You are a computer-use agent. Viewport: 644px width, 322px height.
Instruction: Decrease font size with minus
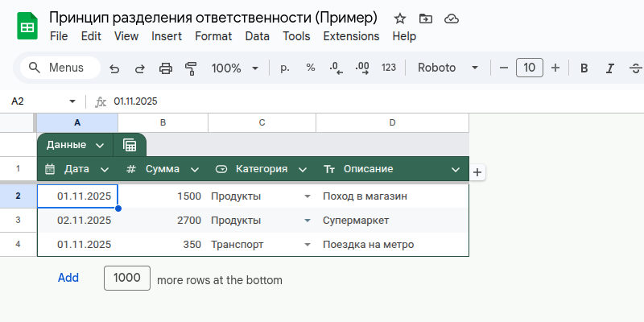pos(504,68)
